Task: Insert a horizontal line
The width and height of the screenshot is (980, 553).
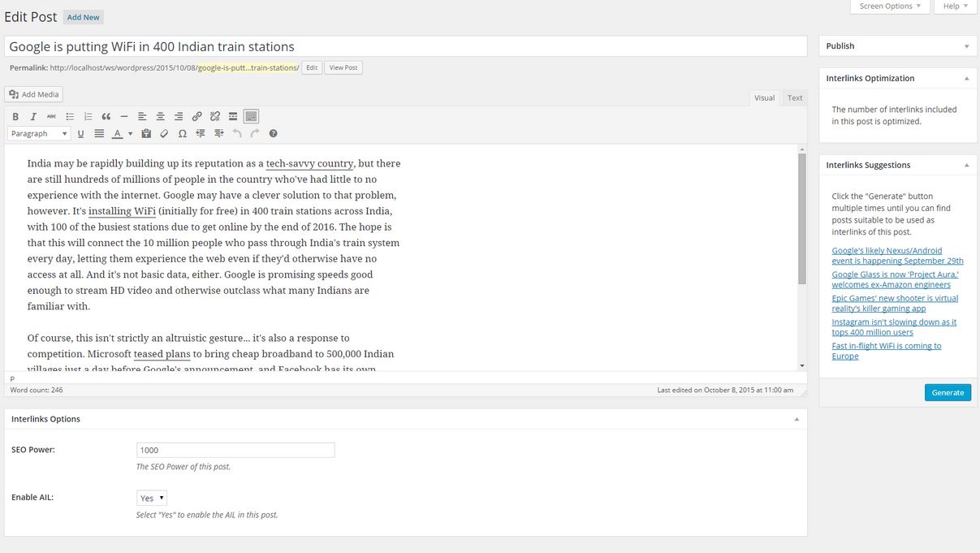Action: [x=124, y=117]
